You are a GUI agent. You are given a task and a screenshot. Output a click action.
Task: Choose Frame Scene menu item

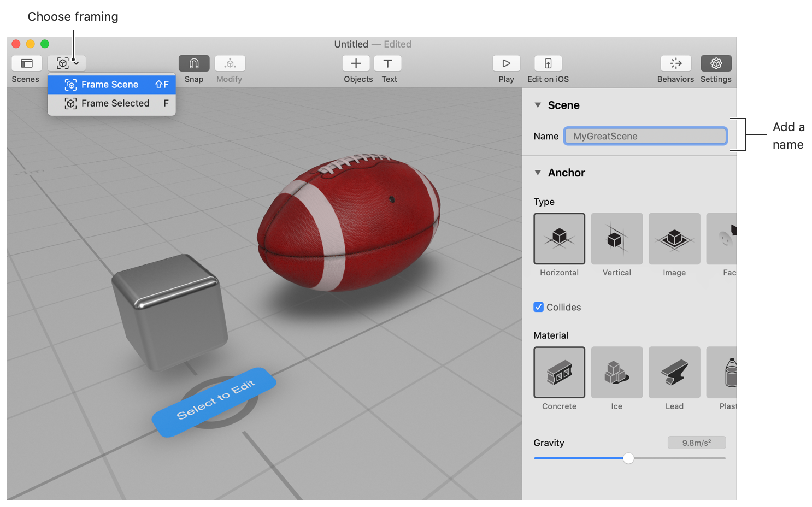[x=111, y=84]
